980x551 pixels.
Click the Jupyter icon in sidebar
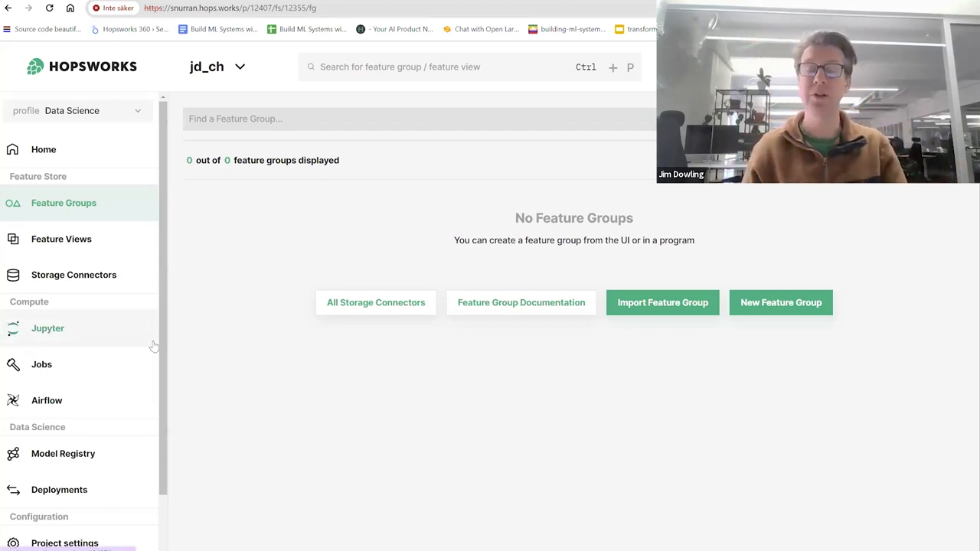click(x=13, y=328)
